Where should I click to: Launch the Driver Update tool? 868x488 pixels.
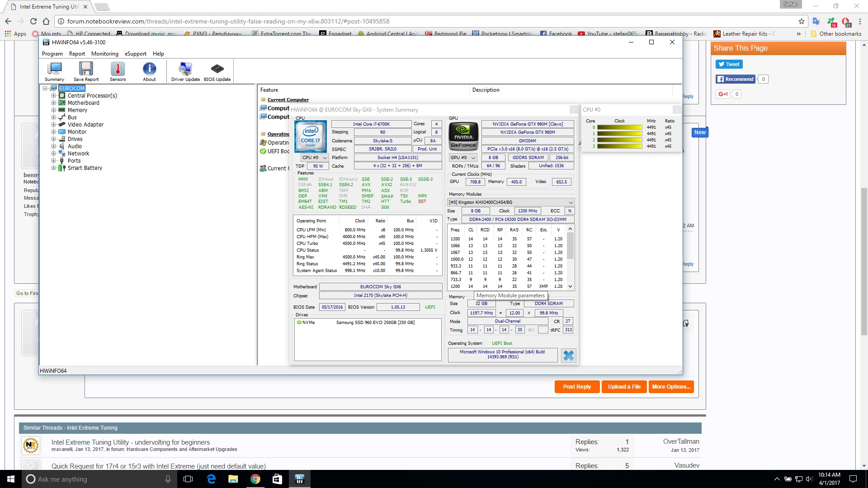[185, 71]
